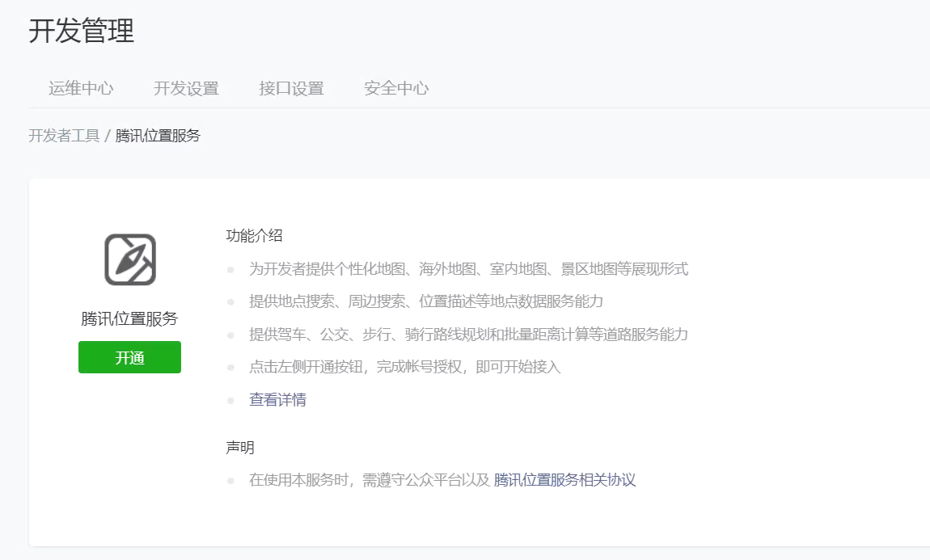Navigate to 开发者工具 breadcrumb

(64, 136)
